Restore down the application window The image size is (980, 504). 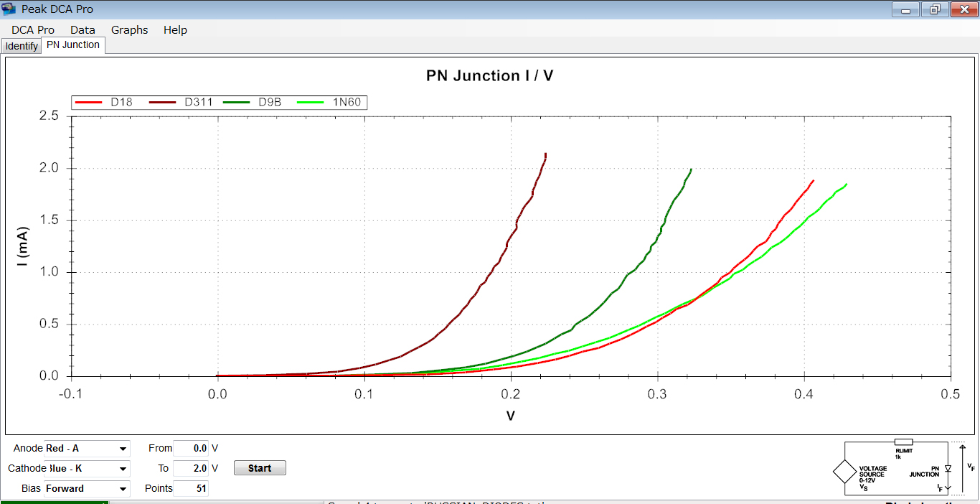pyautogui.click(x=935, y=9)
